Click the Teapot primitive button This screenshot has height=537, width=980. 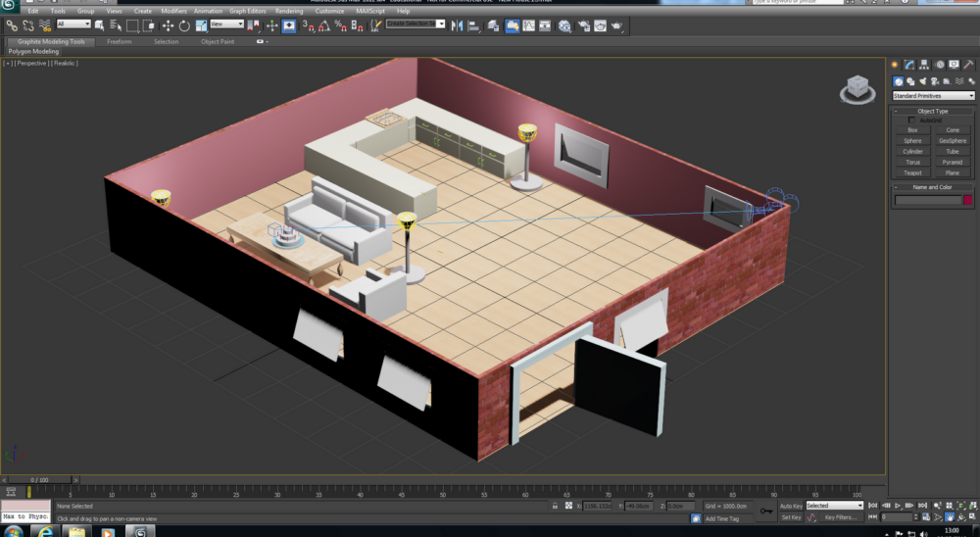click(912, 172)
